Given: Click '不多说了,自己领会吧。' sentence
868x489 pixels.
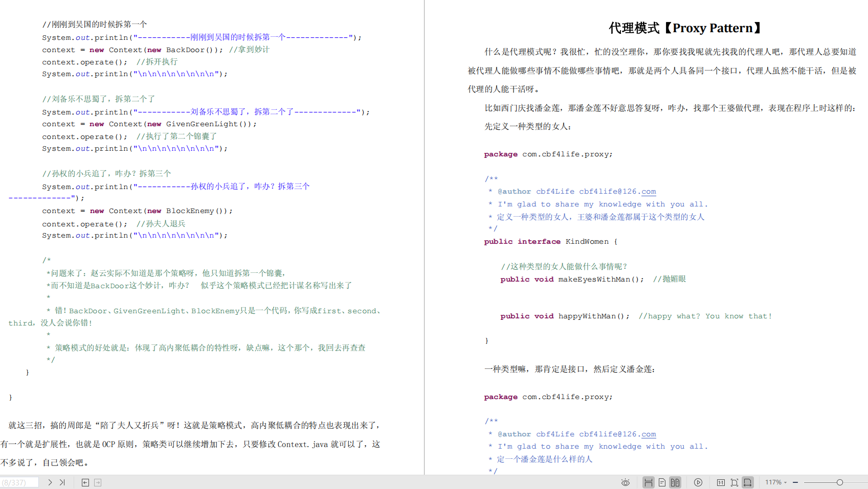Looking at the screenshot, I should (46, 463).
